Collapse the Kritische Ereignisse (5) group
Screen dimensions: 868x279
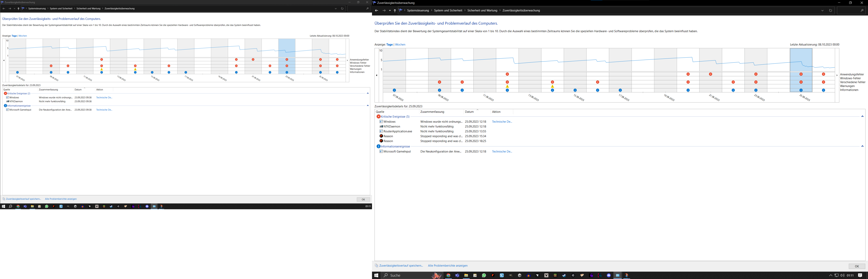(862, 117)
